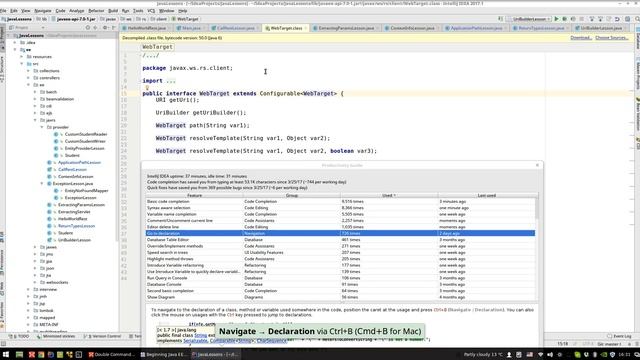Click the Beginning Java EE taskbar window
This screenshot has height=360, width=640.
pyautogui.click(x=163, y=355)
